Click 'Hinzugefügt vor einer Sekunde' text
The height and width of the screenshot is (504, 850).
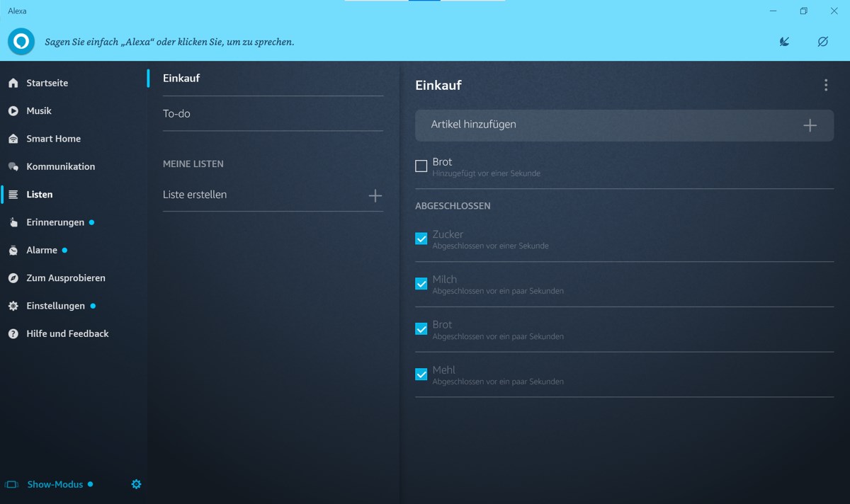[486, 173]
